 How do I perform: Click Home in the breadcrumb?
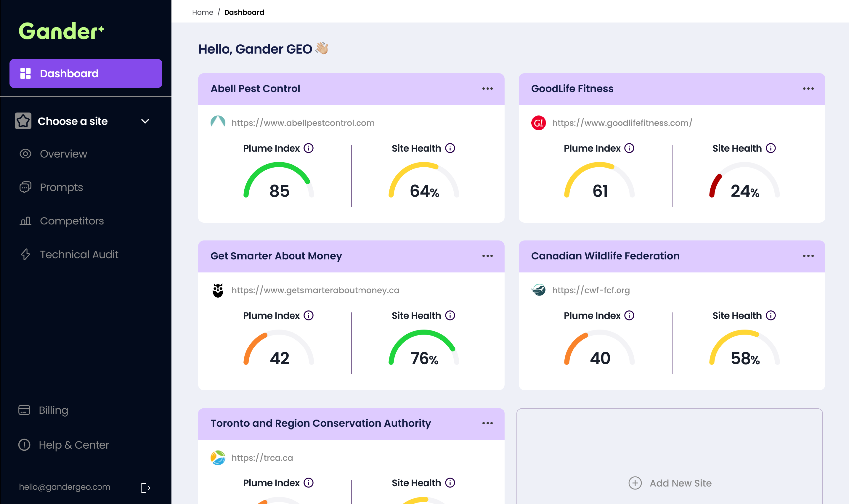(202, 12)
